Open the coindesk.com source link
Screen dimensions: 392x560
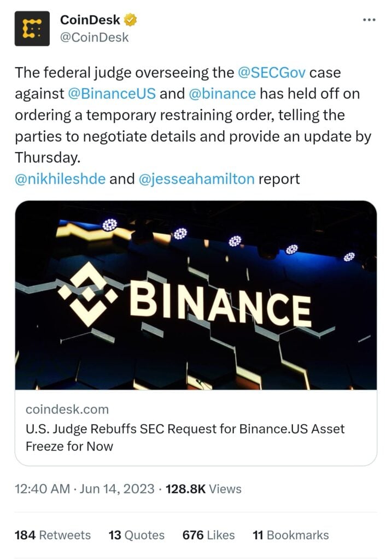(x=67, y=409)
